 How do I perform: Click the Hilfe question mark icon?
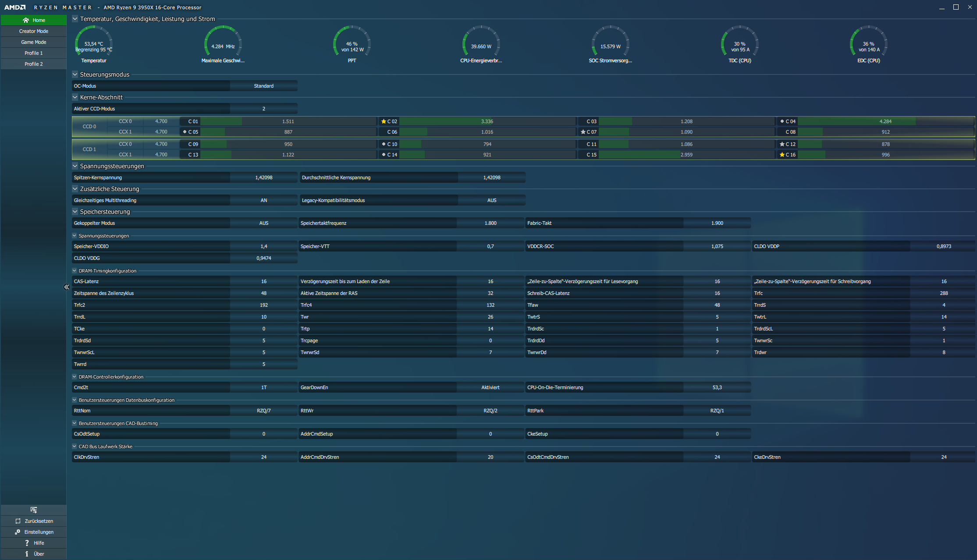click(27, 543)
